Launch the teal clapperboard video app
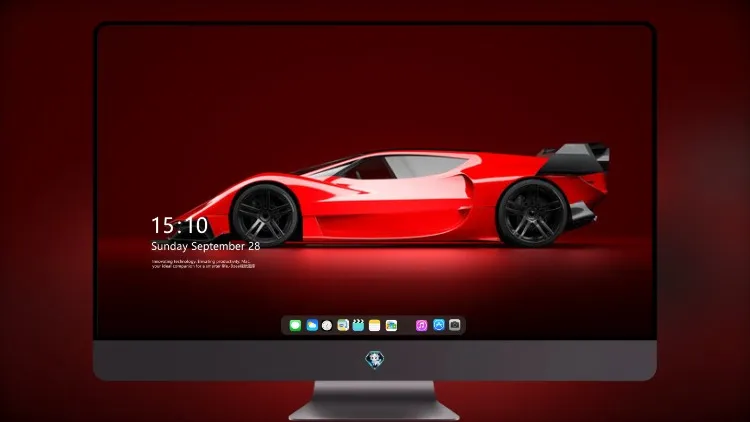The width and height of the screenshot is (750, 422). (x=358, y=325)
